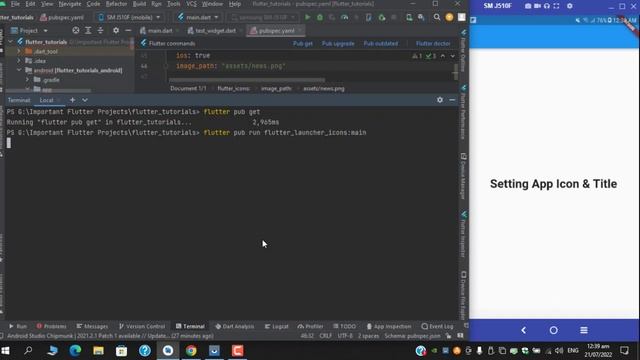Tap the phone home circle button
This screenshot has height=360, width=640.
pyautogui.click(x=553, y=330)
